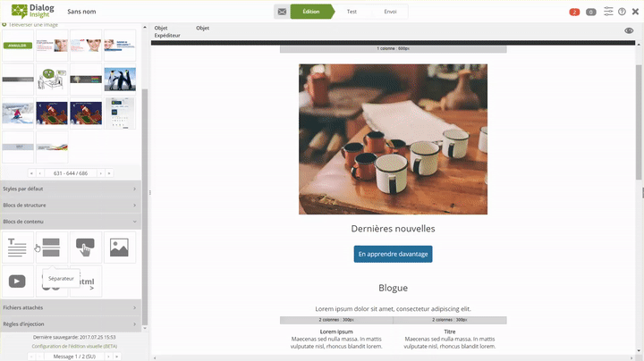Open Configuration de l'édition visuelle link
644x361 pixels.
pyautogui.click(x=74, y=346)
